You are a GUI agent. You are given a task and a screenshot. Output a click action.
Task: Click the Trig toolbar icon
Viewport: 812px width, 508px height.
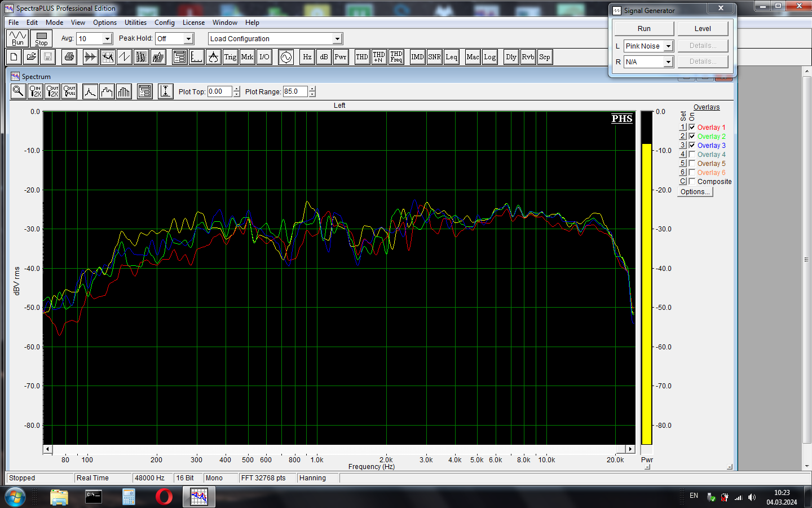pos(230,57)
